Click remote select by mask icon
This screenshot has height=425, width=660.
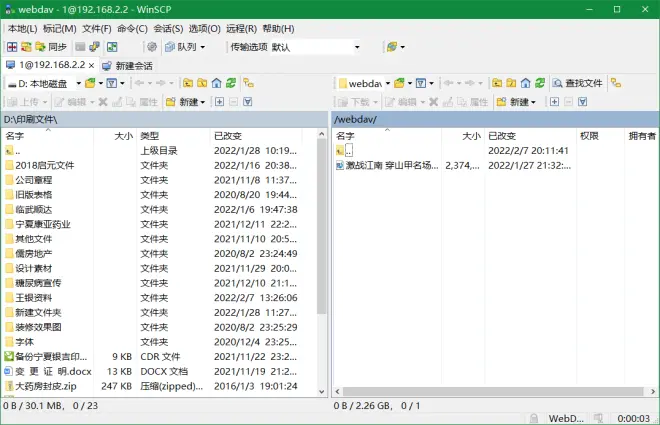583,102
